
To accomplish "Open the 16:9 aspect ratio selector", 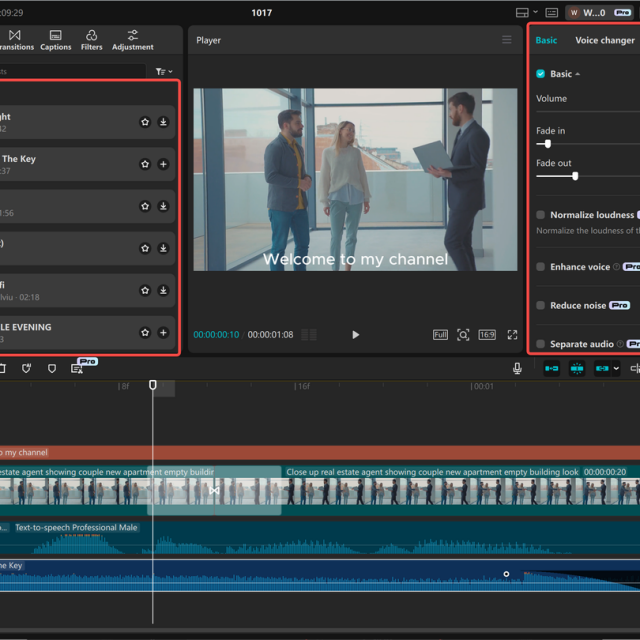I will (487, 335).
